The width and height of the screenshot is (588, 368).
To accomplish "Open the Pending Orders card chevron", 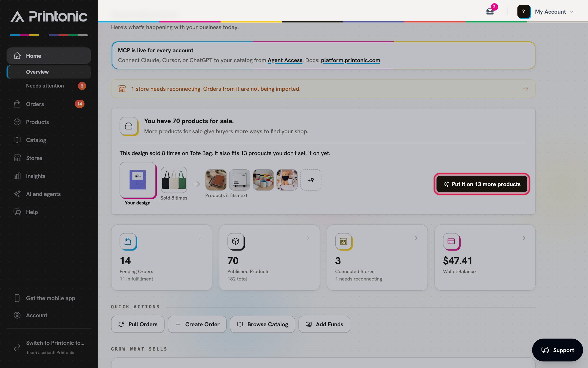I will 200,238.
